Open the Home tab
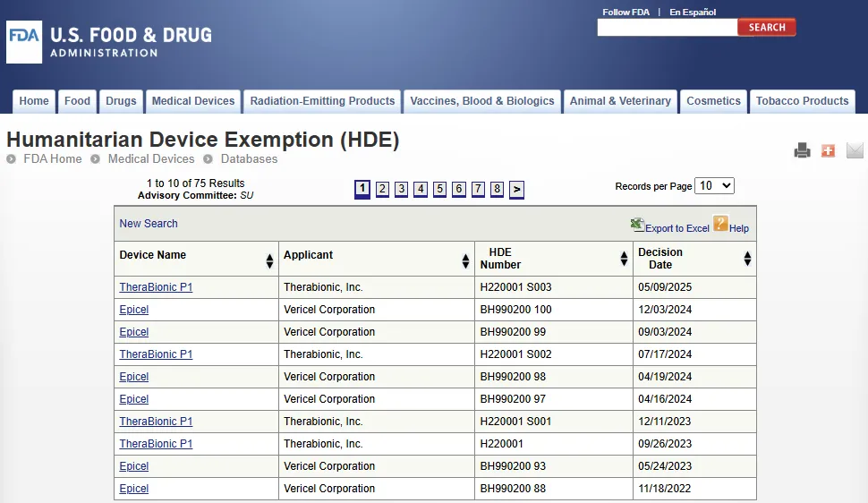Viewport: 868px width, 503px height. [34, 101]
